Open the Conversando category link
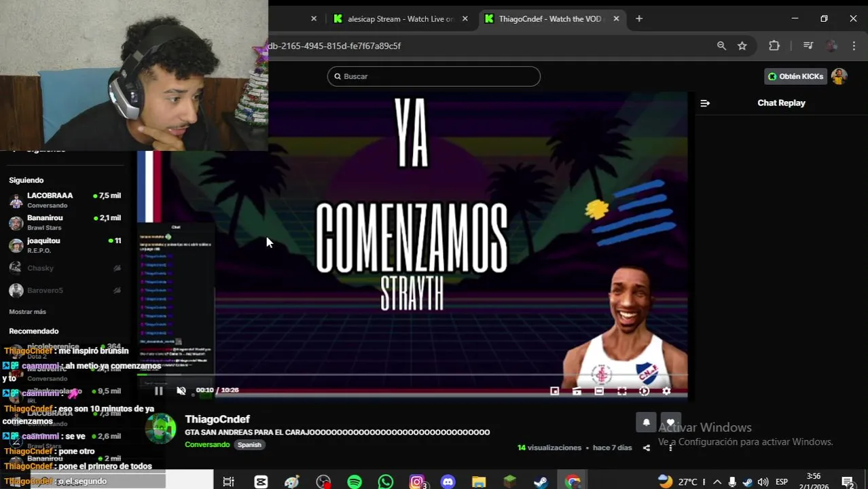The height and width of the screenshot is (489, 868). point(207,445)
